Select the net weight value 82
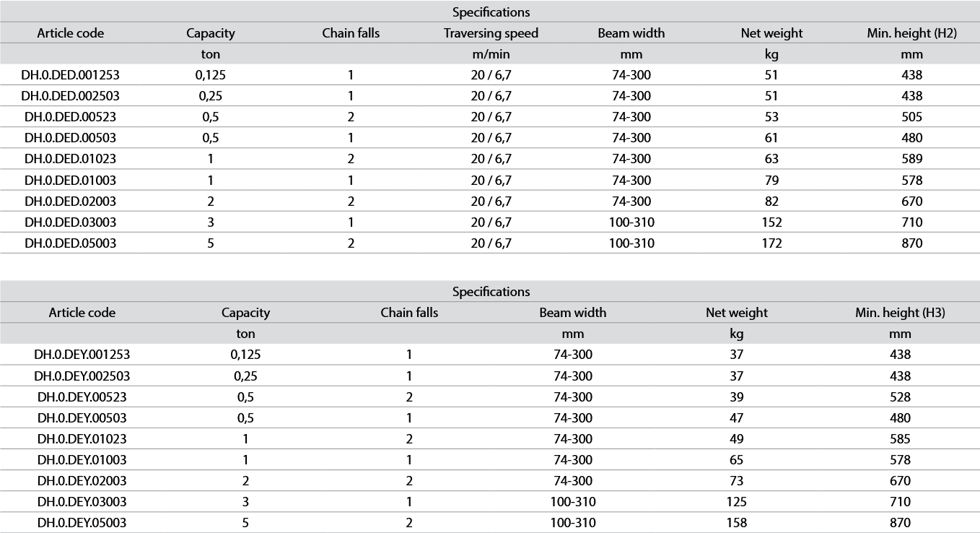This screenshot has width=980, height=533. tap(771, 201)
